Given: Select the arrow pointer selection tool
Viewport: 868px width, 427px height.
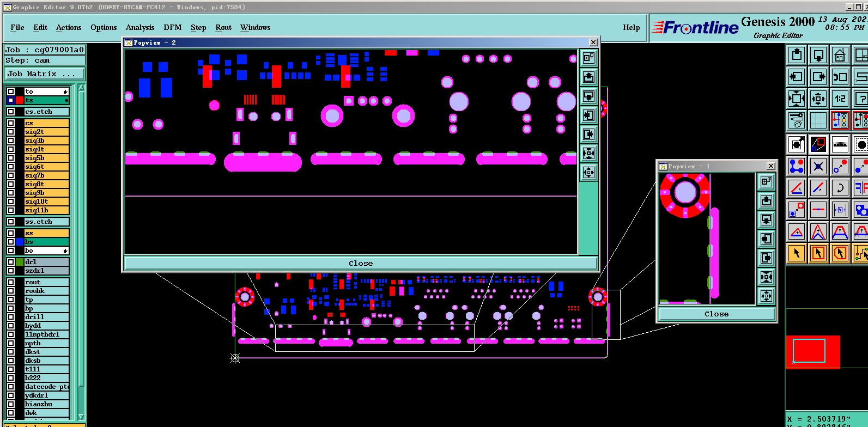Looking at the screenshot, I should pyautogui.click(x=797, y=253).
